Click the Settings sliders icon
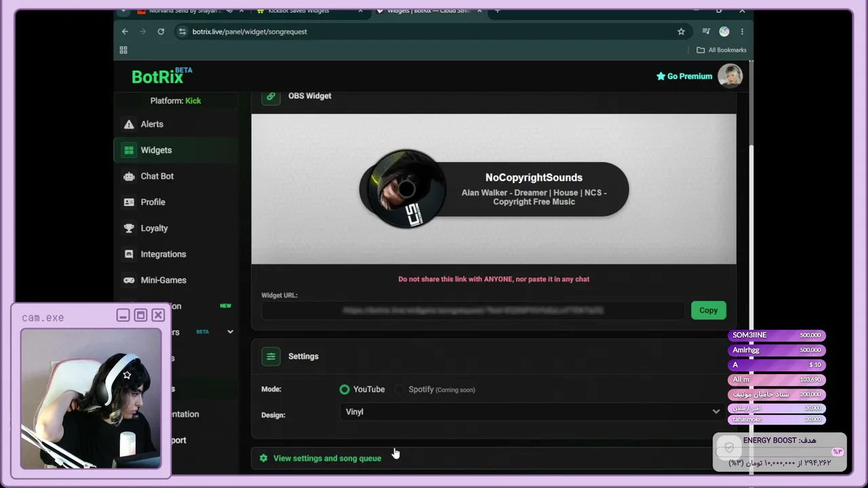This screenshot has width=868, height=488. 271,357
